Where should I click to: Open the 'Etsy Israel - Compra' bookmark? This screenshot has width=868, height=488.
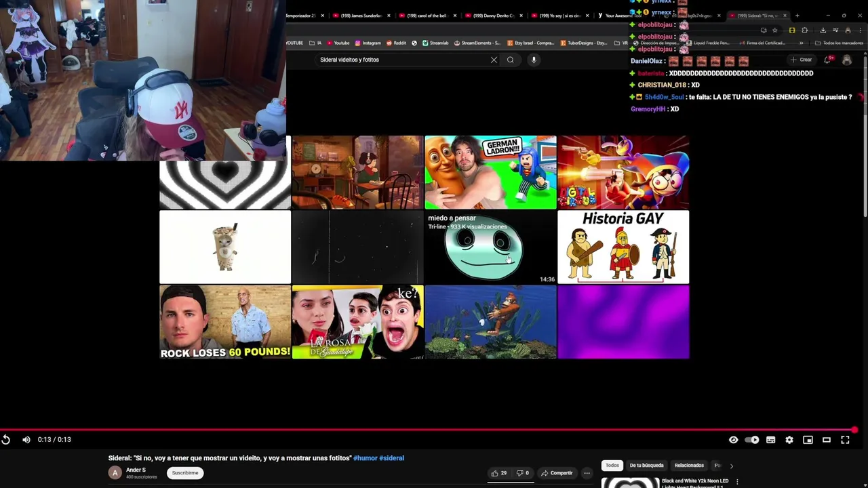pos(531,43)
